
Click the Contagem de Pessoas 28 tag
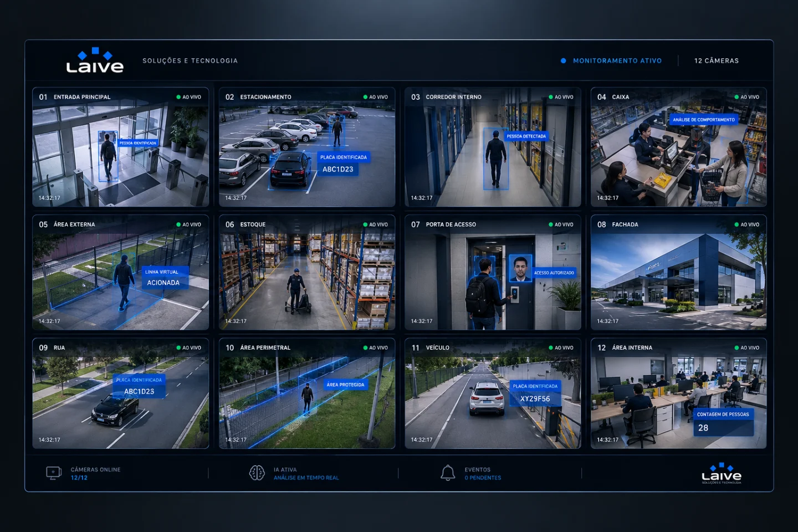723,422
